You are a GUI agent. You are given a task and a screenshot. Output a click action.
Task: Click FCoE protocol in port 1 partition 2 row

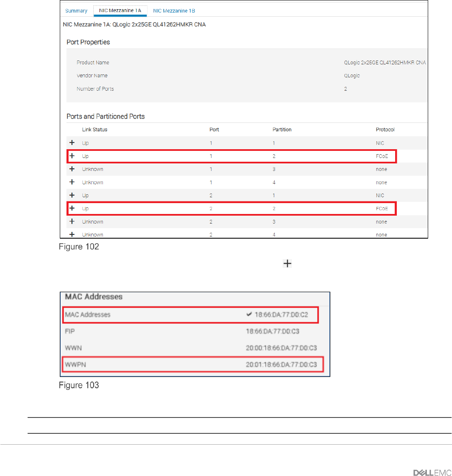click(x=382, y=156)
